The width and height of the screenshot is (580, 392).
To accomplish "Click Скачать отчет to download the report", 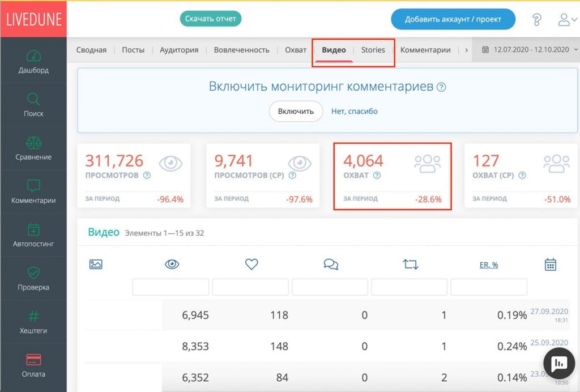I will click(x=210, y=19).
